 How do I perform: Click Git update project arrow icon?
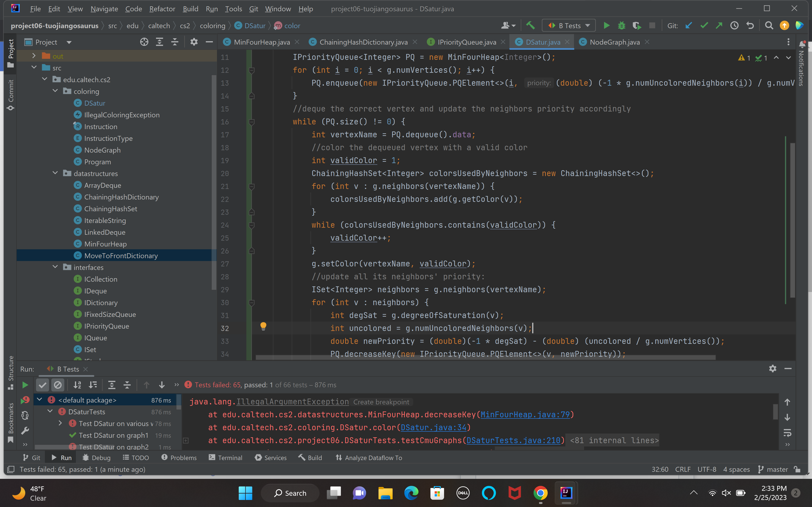tap(688, 26)
